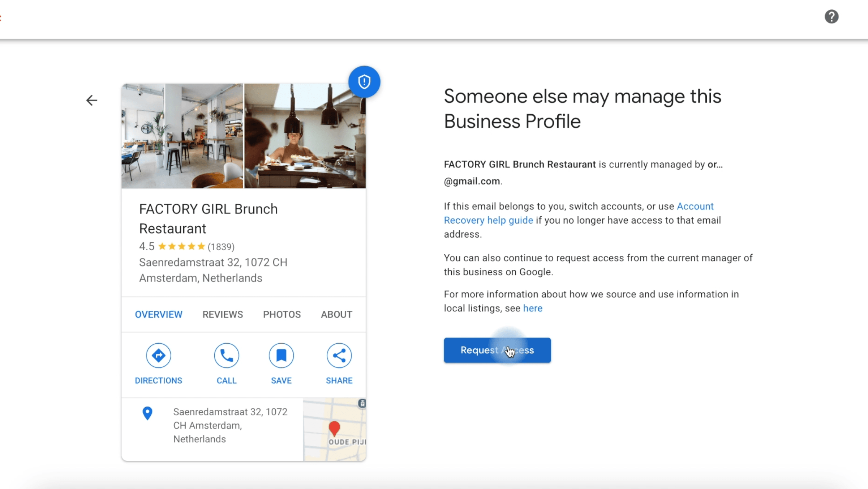Follow the 'here' local listings link
The image size is (868, 489).
click(x=533, y=308)
